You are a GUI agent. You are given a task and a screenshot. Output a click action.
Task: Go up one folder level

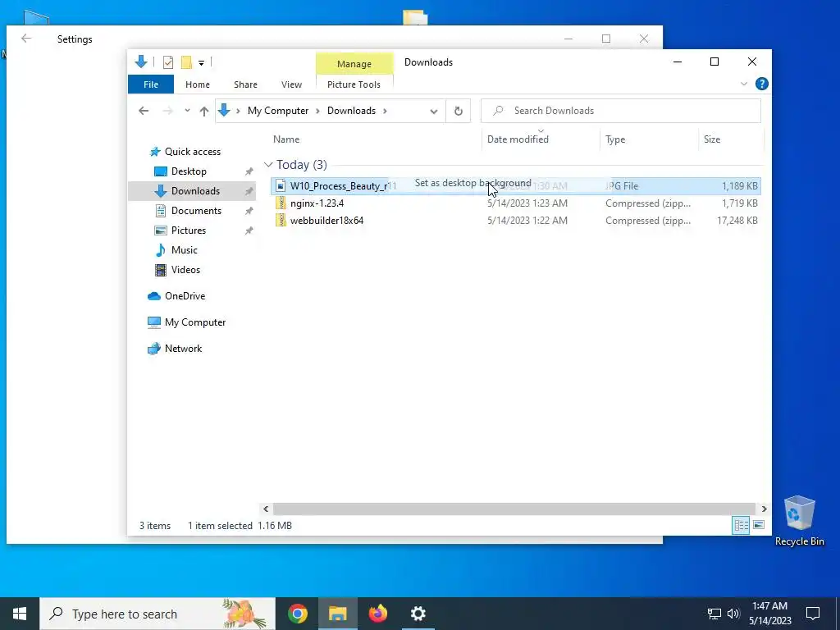click(203, 111)
